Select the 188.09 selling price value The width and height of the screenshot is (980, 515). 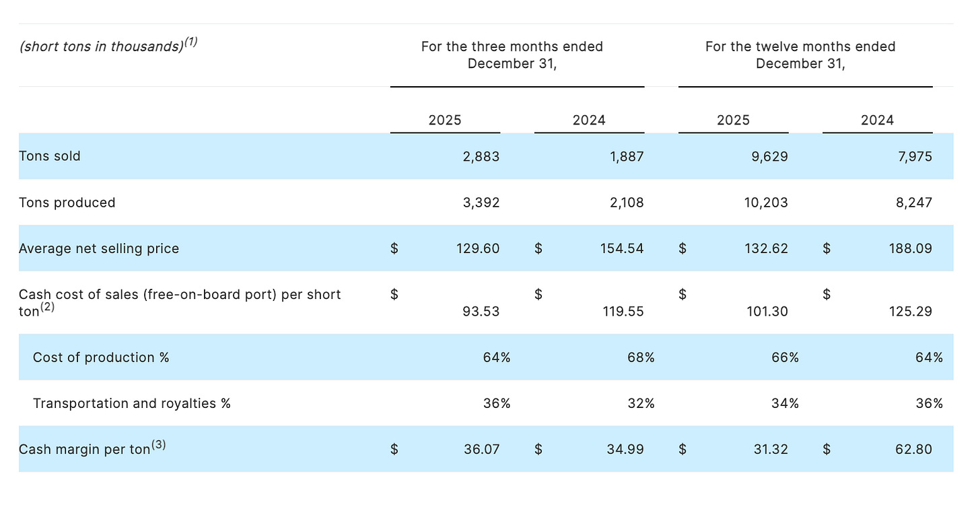(x=911, y=248)
